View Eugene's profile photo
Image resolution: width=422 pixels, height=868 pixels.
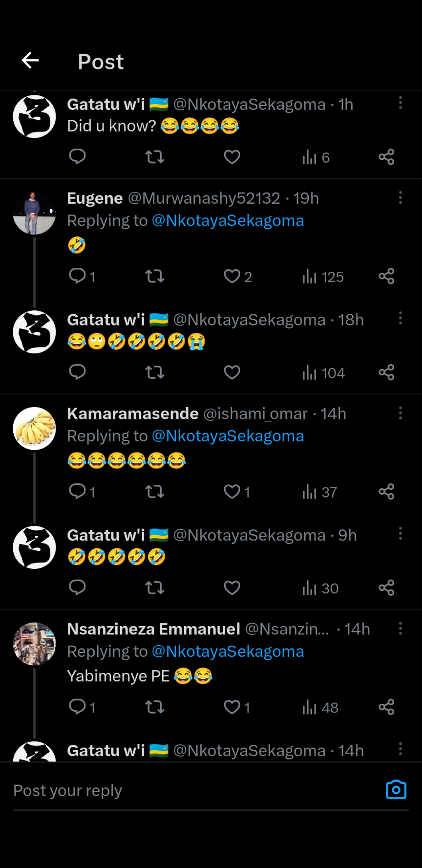[x=34, y=213]
